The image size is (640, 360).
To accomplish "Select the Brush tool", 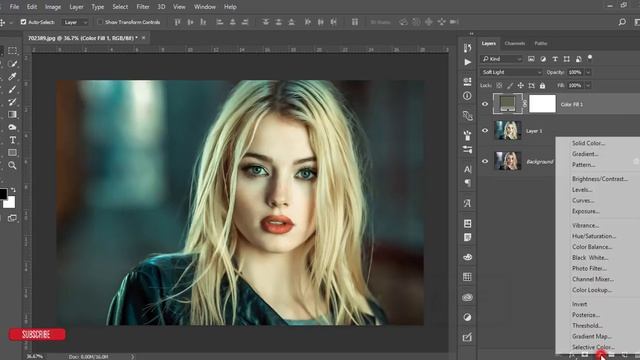I will click(12, 89).
